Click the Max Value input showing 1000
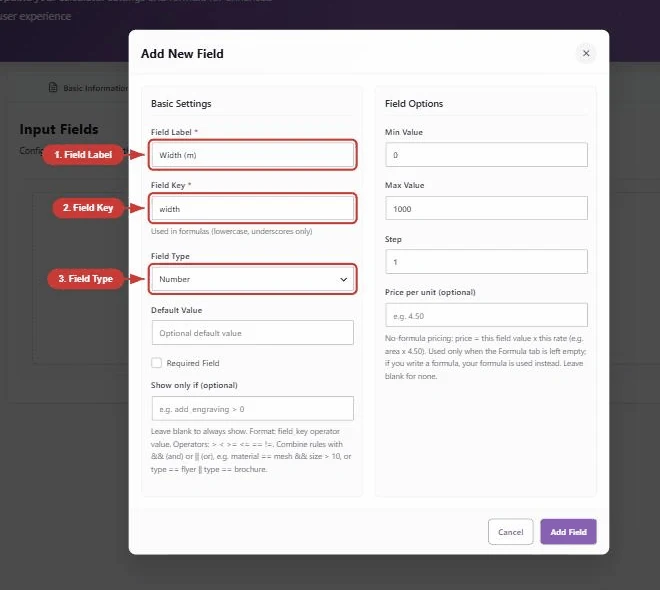This screenshot has width=660, height=590. pyautogui.click(x=486, y=208)
